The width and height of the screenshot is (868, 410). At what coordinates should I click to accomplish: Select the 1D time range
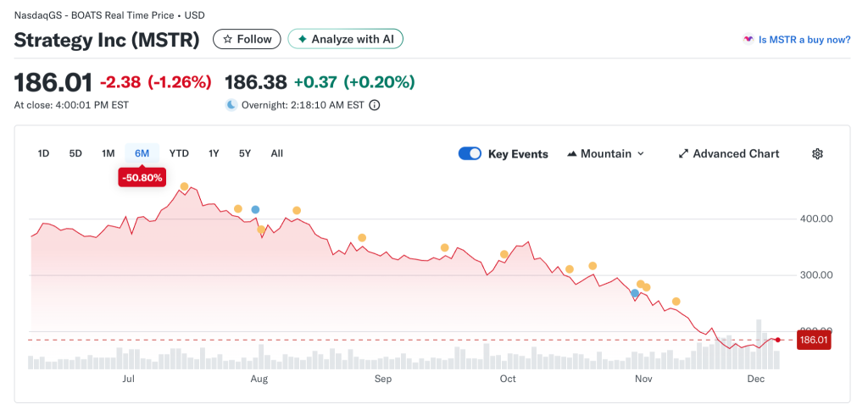[43, 153]
